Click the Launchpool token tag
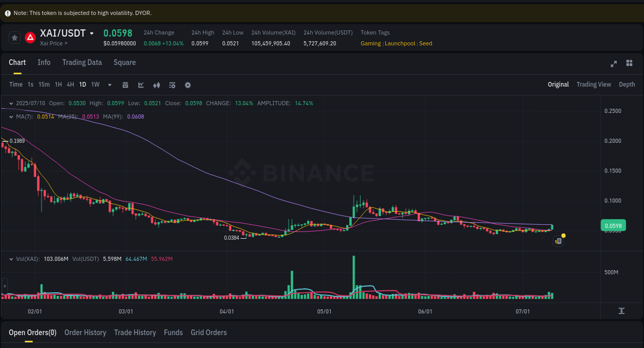 [400, 43]
